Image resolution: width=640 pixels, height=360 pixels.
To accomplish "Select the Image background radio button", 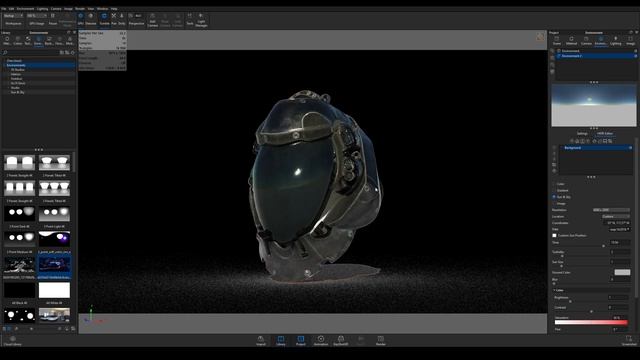I will click(554, 204).
